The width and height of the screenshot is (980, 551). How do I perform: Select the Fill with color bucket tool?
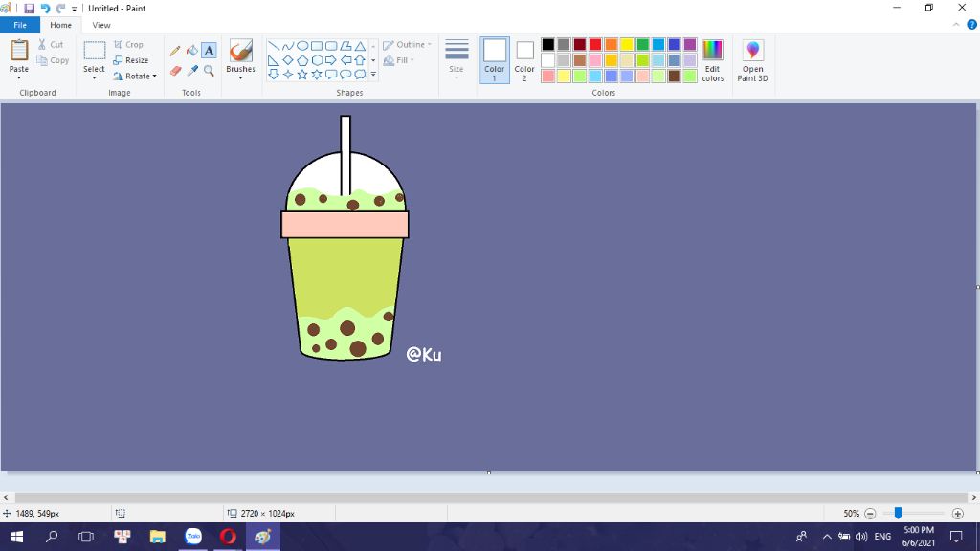point(191,51)
